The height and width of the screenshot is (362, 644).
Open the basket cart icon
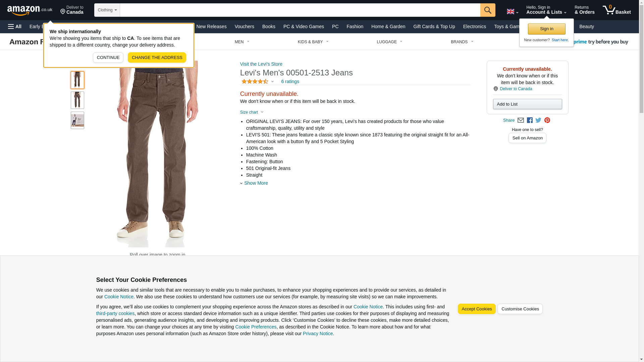click(616, 10)
